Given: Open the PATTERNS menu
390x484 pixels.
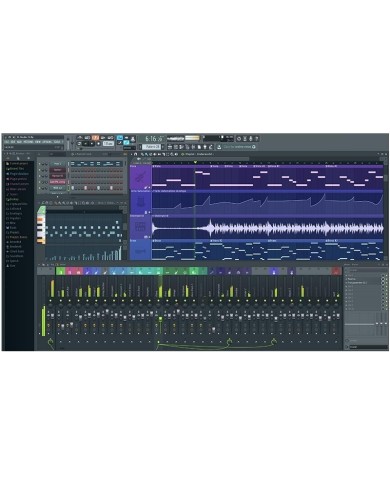Looking at the screenshot, I should (x=28, y=142).
